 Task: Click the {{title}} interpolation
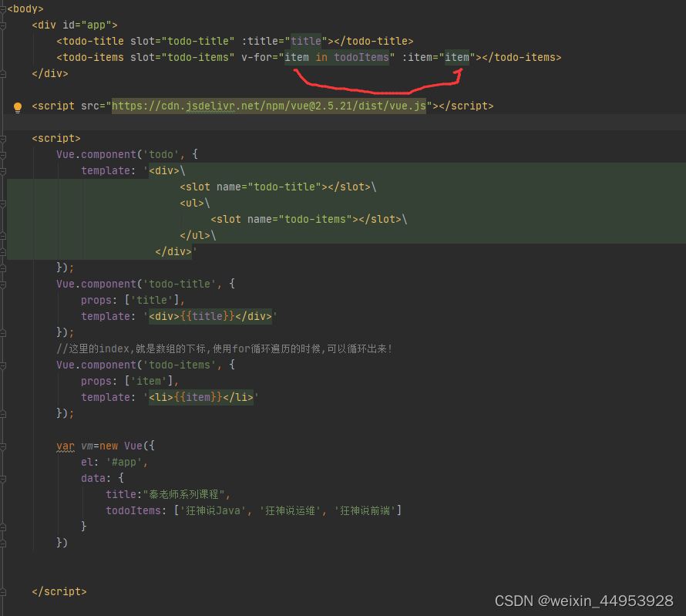click(207, 317)
